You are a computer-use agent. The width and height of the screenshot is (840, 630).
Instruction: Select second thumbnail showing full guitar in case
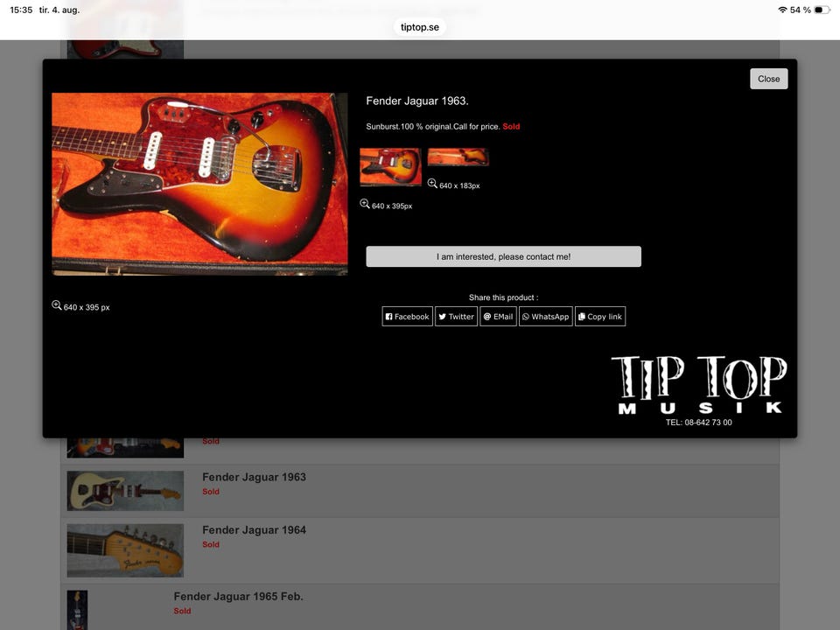point(458,157)
